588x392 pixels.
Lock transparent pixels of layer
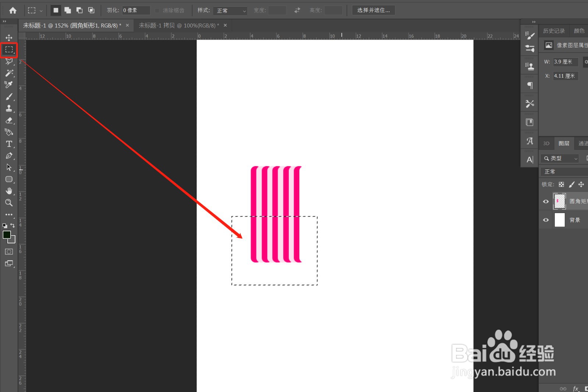click(x=561, y=184)
